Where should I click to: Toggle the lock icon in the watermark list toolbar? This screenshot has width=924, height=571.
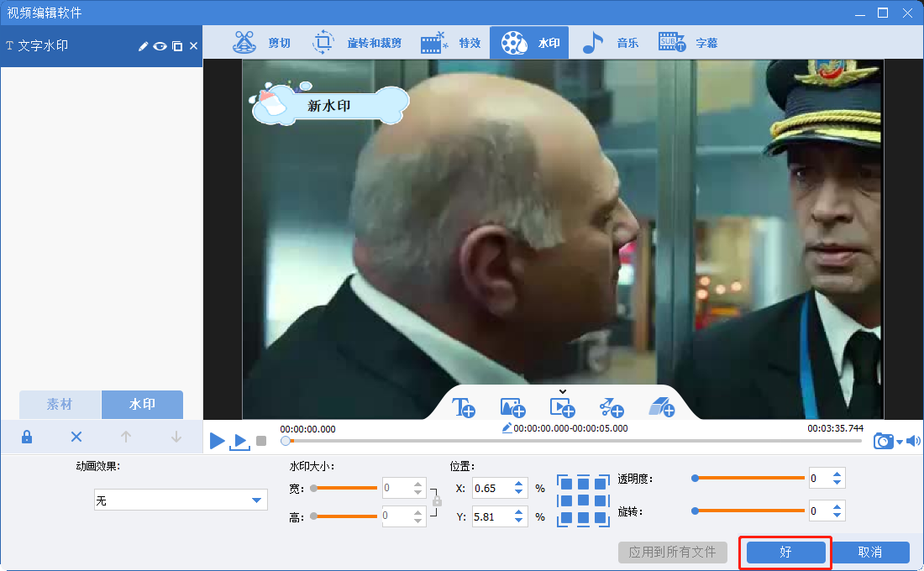[27, 437]
